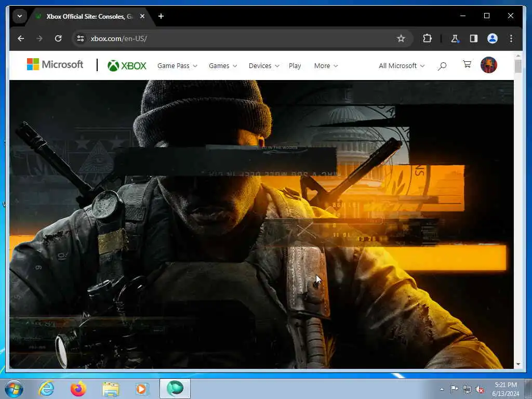Maximize the browser window

tap(486, 16)
